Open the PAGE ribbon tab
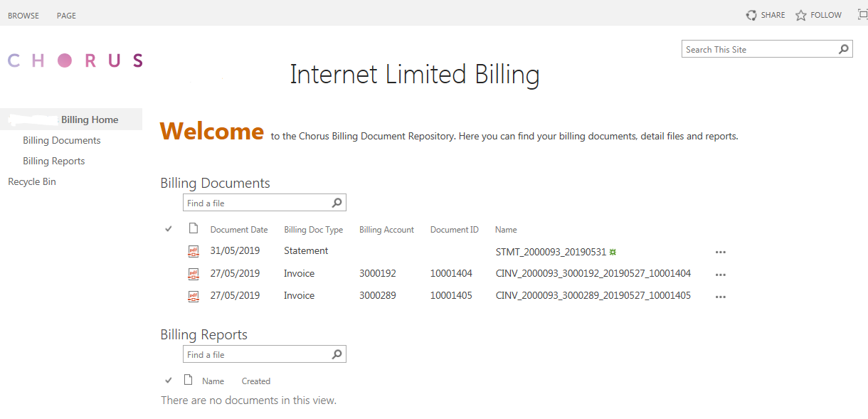The height and width of the screenshot is (419, 868). click(66, 16)
